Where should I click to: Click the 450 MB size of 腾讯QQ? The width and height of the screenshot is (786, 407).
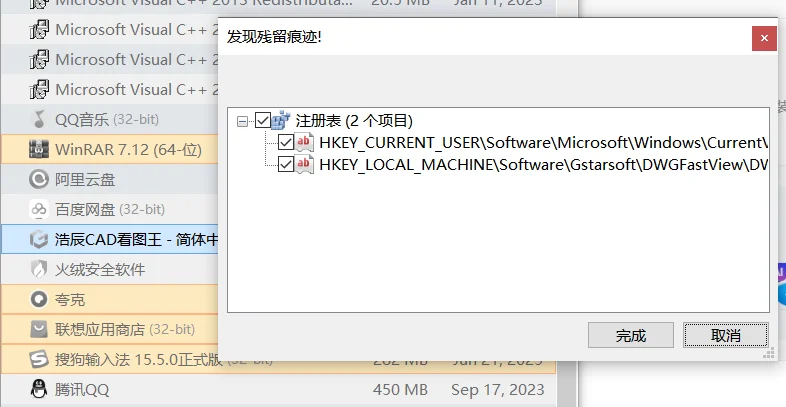(x=400, y=389)
